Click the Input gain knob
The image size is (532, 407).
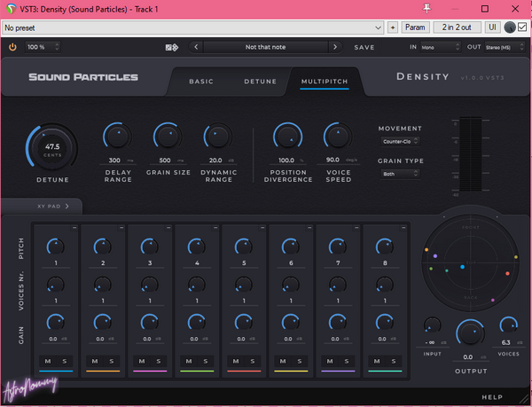coord(433,325)
